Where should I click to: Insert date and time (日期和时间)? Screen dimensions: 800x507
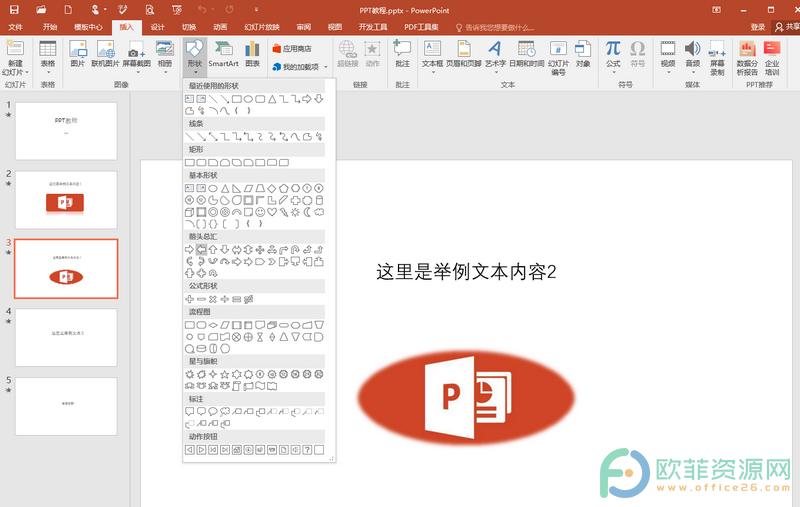click(527, 55)
